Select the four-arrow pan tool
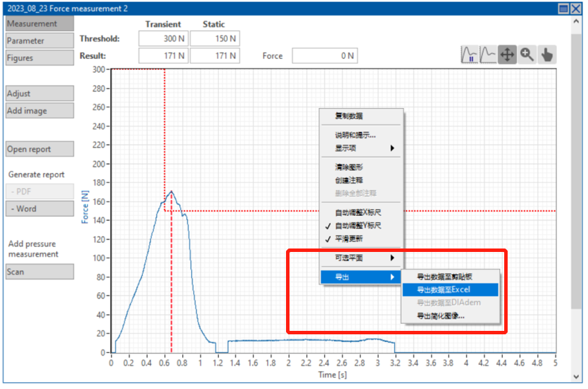The image size is (588, 389). [508, 55]
